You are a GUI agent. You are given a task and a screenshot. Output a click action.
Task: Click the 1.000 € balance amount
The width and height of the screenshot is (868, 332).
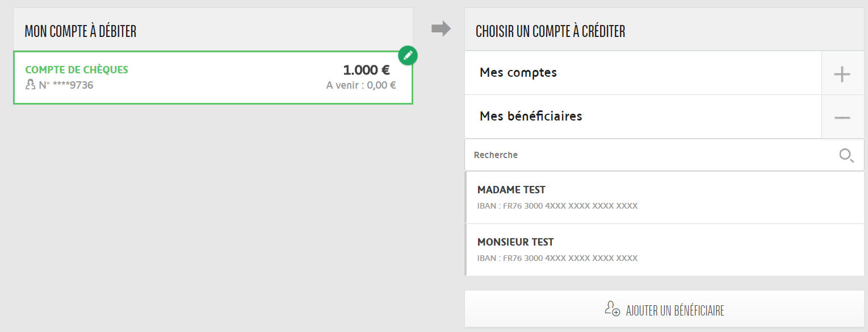click(366, 70)
